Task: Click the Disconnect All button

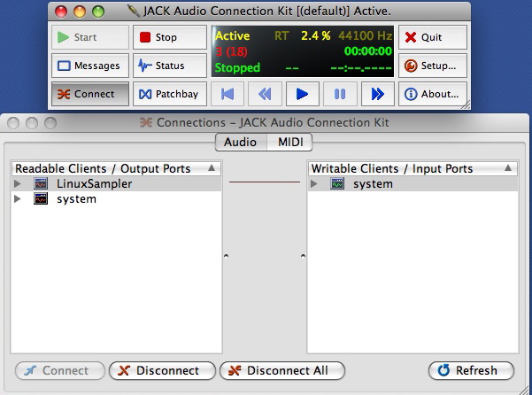Action: pos(282,370)
